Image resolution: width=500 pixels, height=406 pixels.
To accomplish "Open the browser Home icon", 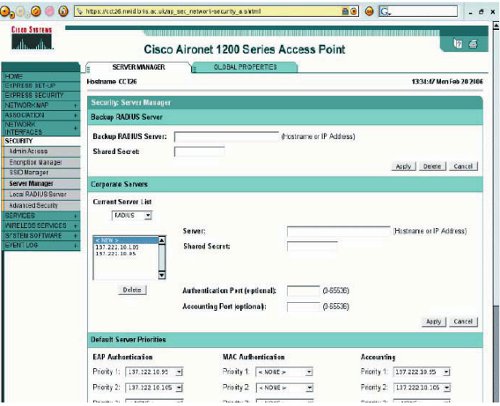I will [x=63, y=11].
